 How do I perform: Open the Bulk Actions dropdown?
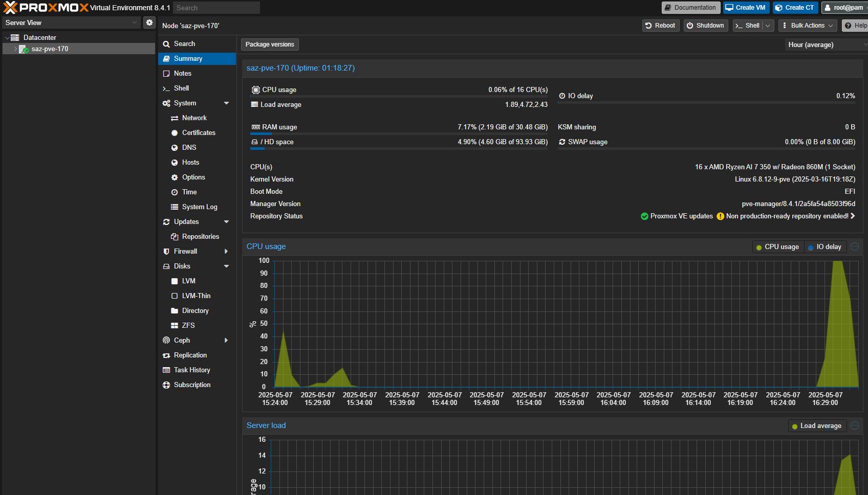click(x=807, y=26)
